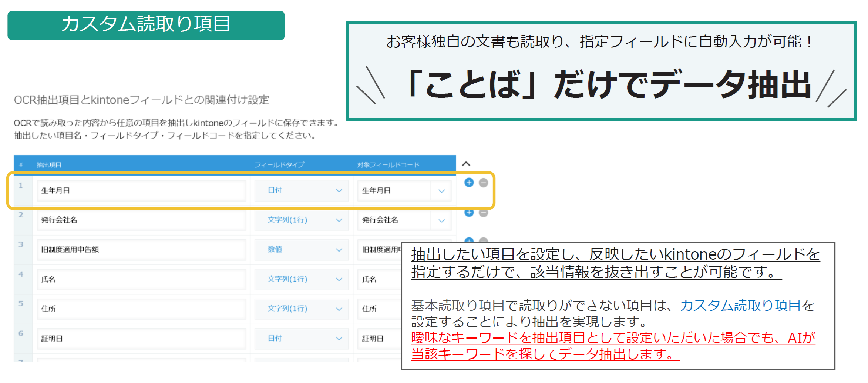Open the 日付 dropdown in the 証明日 row
868x383 pixels.
click(301, 339)
